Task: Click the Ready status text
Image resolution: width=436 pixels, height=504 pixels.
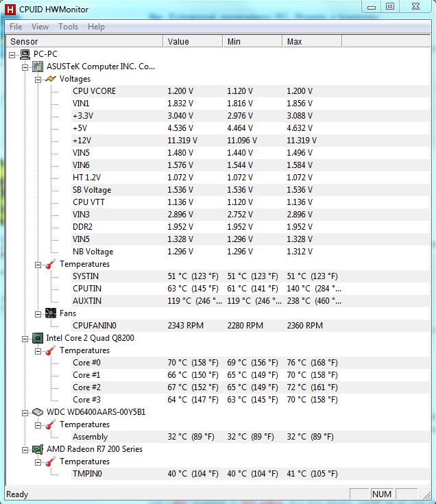Action: [17, 494]
